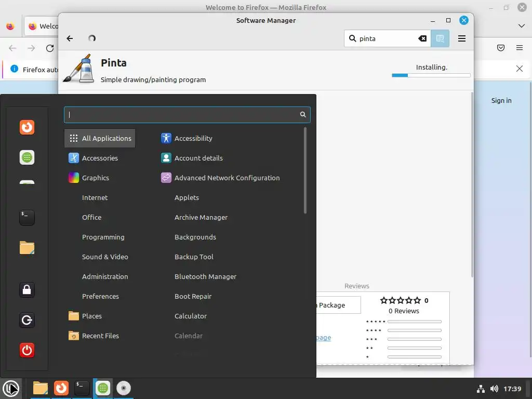
Task: Open Firefox from menu favorites sidebar
Action: pyautogui.click(x=27, y=127)
